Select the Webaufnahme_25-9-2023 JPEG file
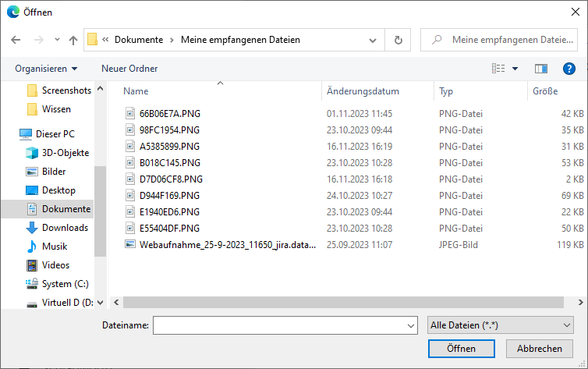The image size is (588, 369). point(228,245)
